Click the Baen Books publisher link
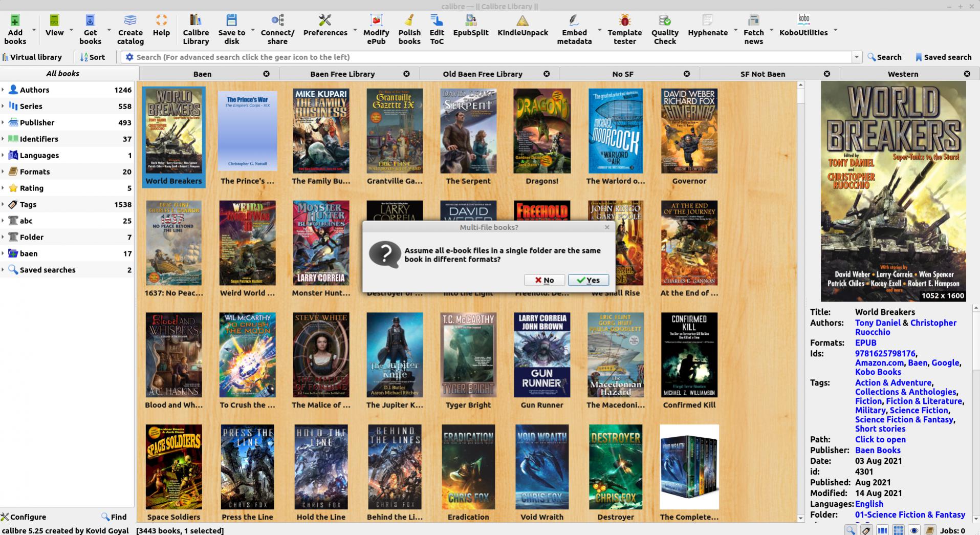 coord(877,450)
